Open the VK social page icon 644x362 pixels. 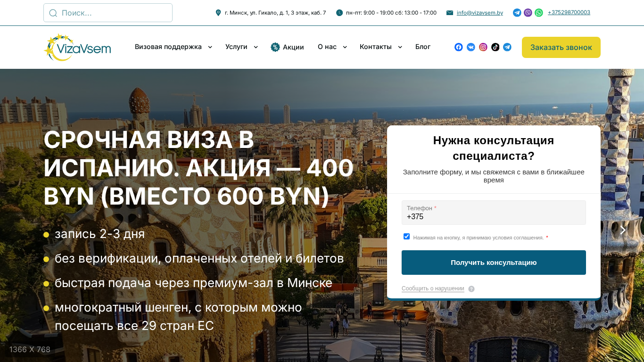[471, 47]
